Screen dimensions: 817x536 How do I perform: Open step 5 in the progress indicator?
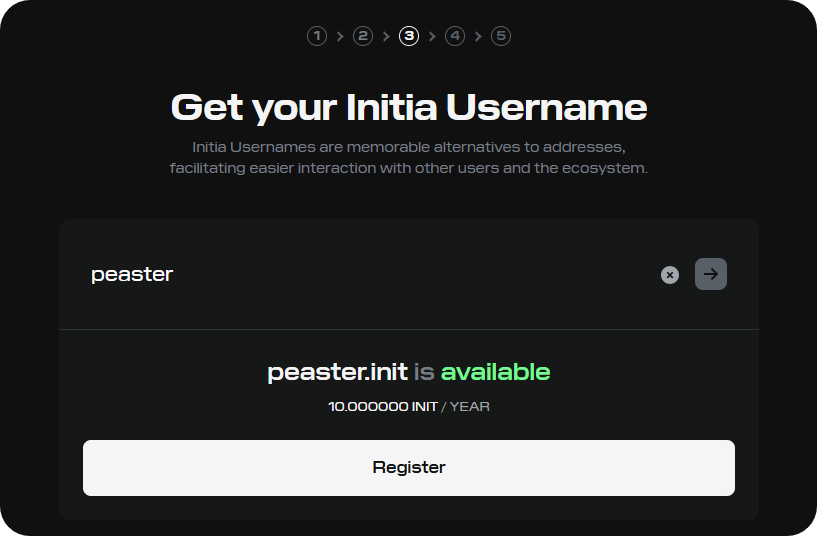pos(501,36)
